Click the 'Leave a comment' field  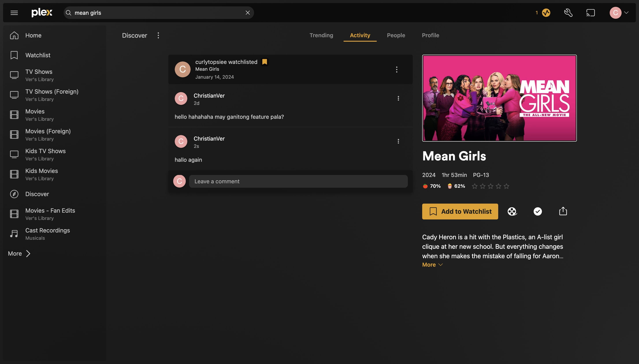pos(298,182)
